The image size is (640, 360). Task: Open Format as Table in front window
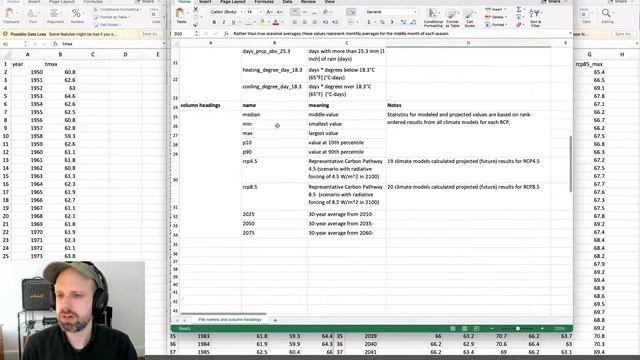tap(452, 18)
